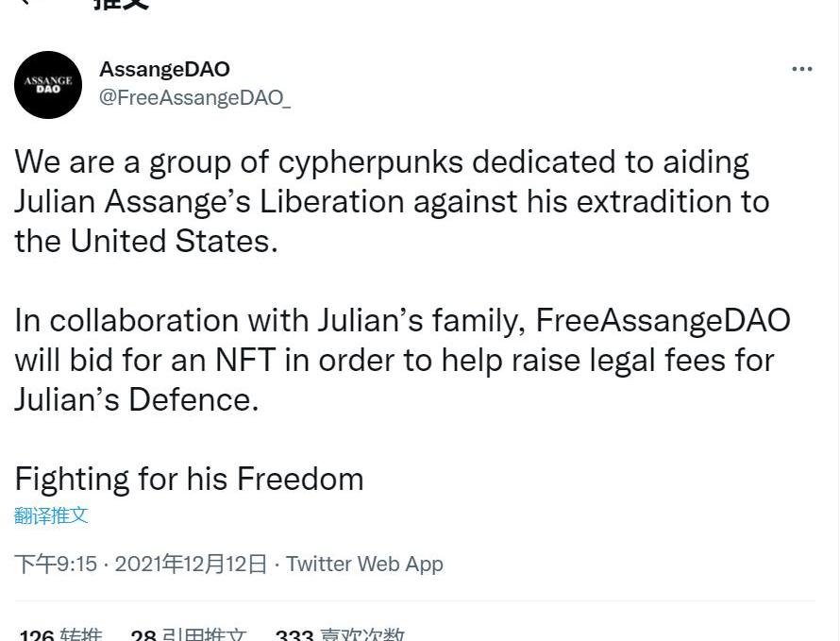Click the 推文 page header title
This screenshot has width=840, height=641.
[x=121, y=5]
